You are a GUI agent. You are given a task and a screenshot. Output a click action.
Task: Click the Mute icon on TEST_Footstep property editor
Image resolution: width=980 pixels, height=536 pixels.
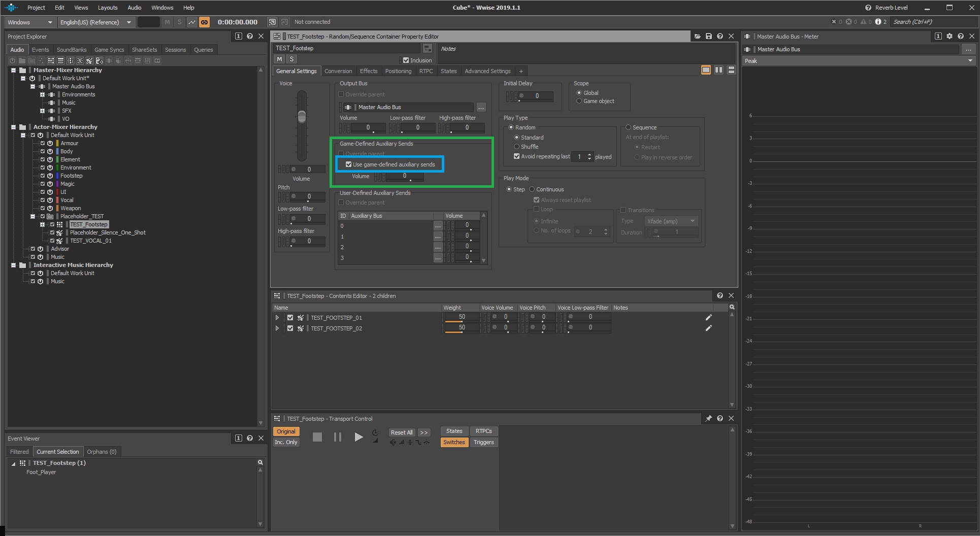click(x=279, y=59)
